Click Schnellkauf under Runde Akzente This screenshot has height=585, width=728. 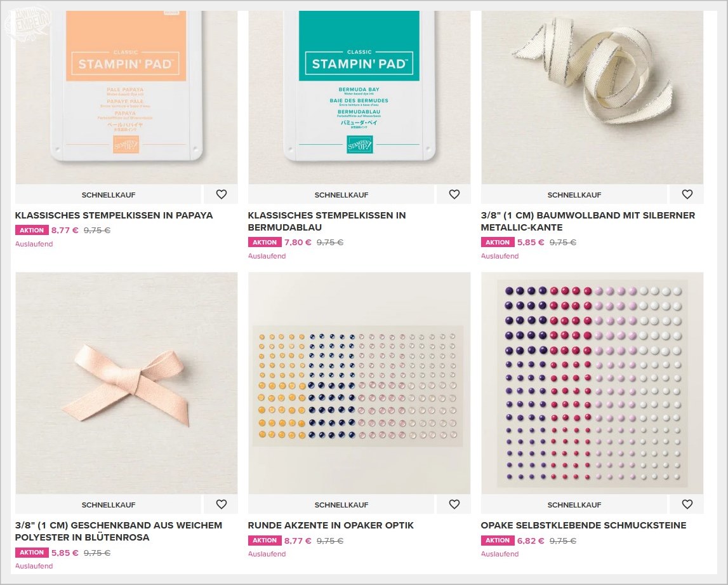(x=341, y=504)
